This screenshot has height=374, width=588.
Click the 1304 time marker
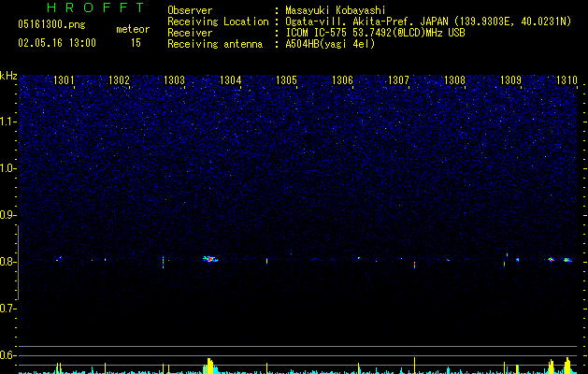coord(231,80)
